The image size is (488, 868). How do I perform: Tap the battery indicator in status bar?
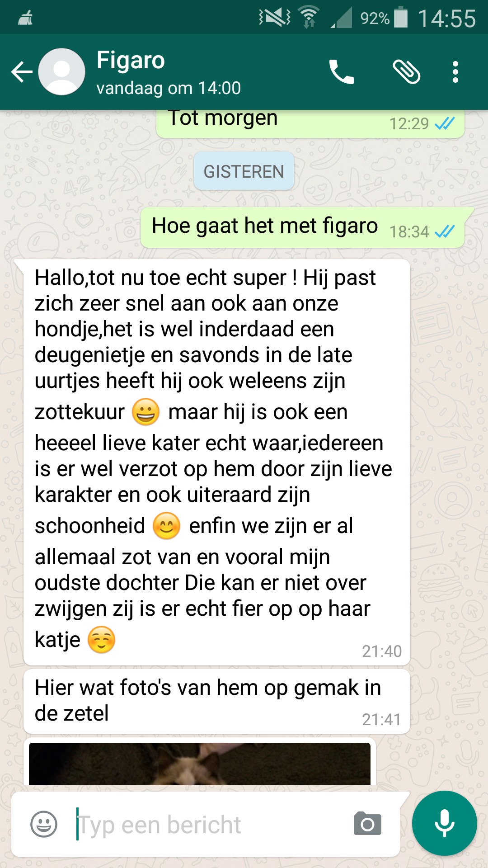(x=401, y=18)
